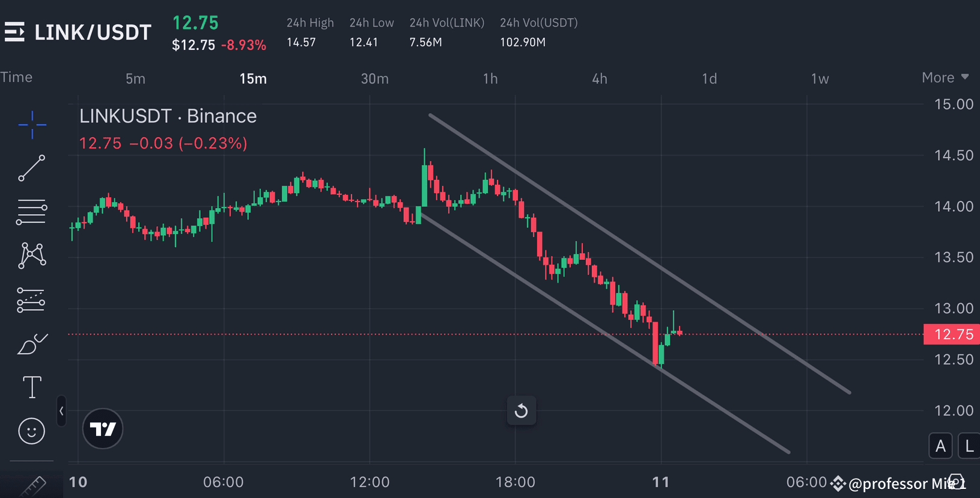This screenshot has height=498, width=980.
Task: Toggle log scale with the L button
Action: (969, 446)
